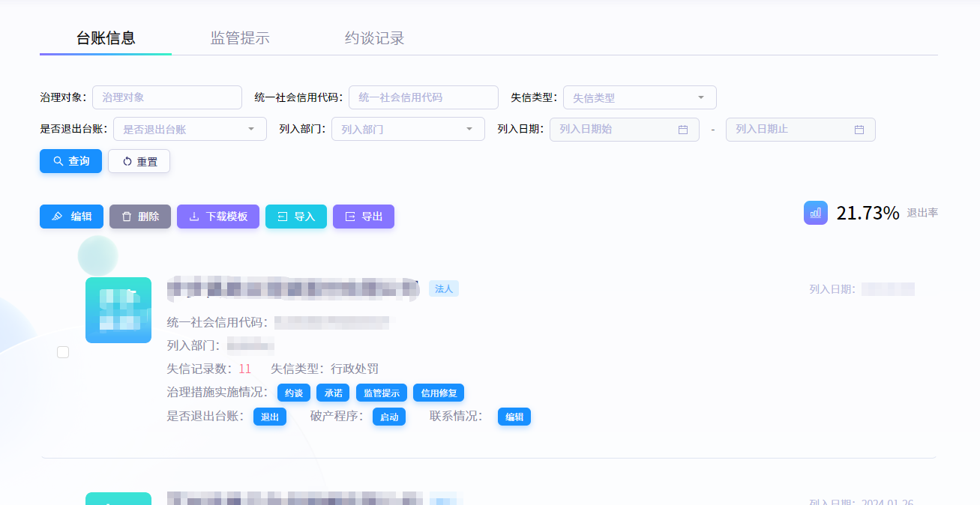Expand the 是否退出台账 dropdown
980x505 pixels.
189,129
